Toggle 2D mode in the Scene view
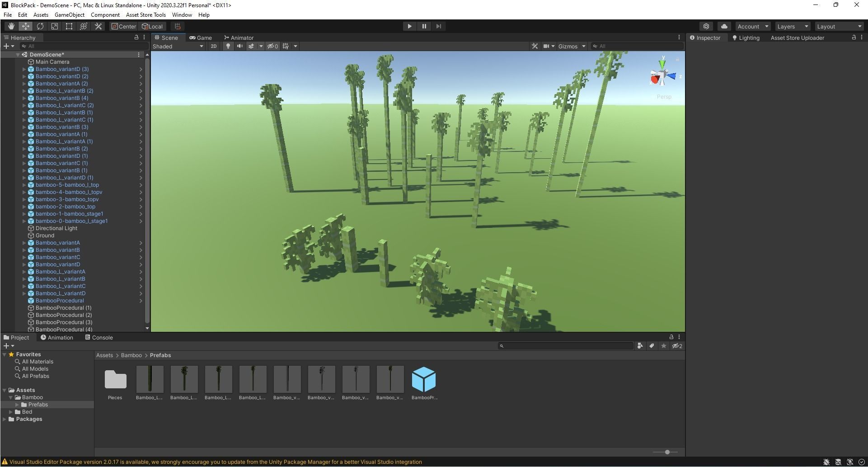The width and height of the screenshot is (868, 467). coord(213,46)
